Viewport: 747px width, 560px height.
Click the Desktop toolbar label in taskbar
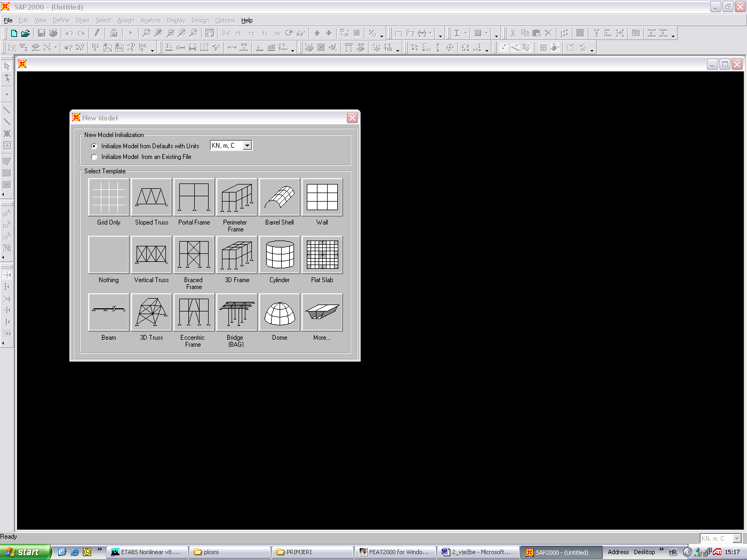tap(644, 552)
